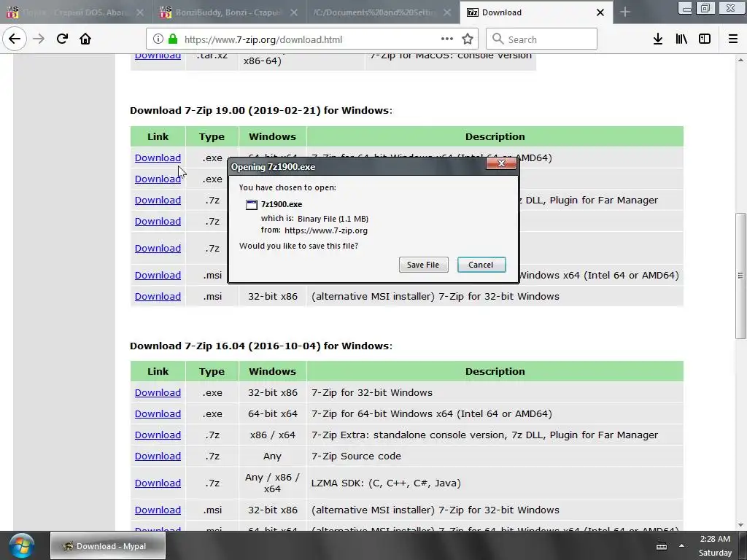
Task: Open 16.04 7-Zip Source code Download link
Action: [158, 456]
